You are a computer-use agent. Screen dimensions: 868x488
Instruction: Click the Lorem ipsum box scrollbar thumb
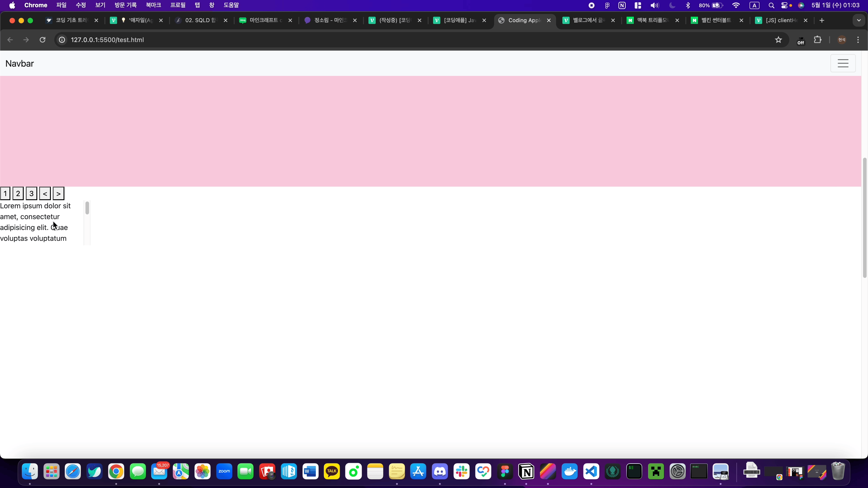click(87, 208)
